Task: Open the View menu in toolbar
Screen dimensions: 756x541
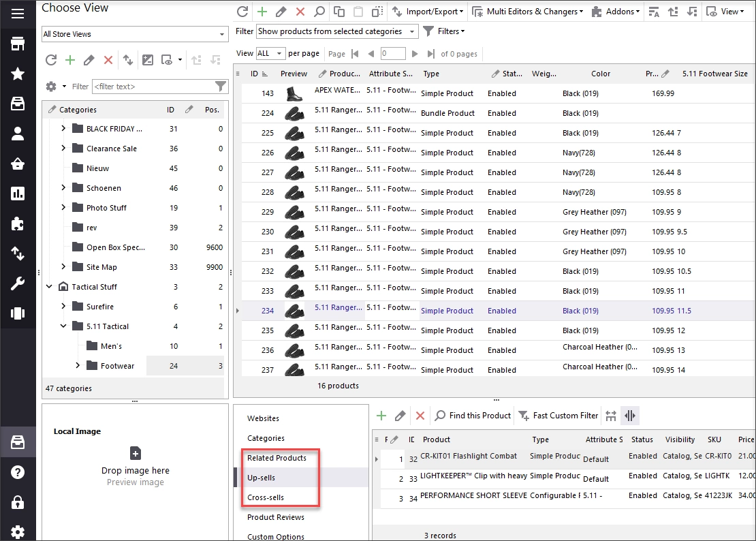Action: point(725,12)
